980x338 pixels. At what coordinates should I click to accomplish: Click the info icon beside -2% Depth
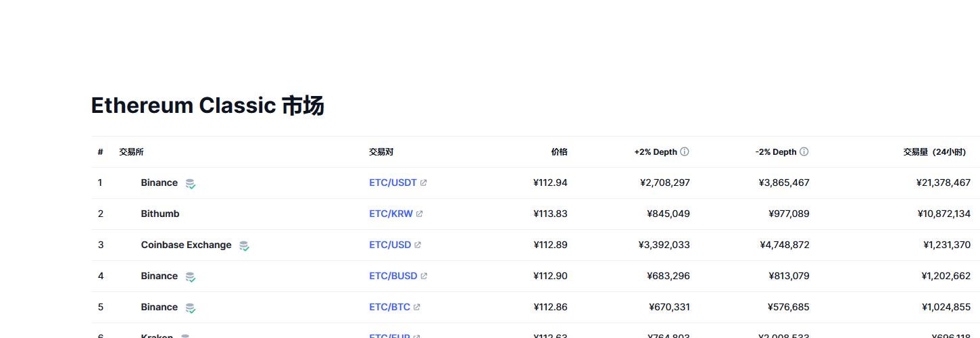804,152
